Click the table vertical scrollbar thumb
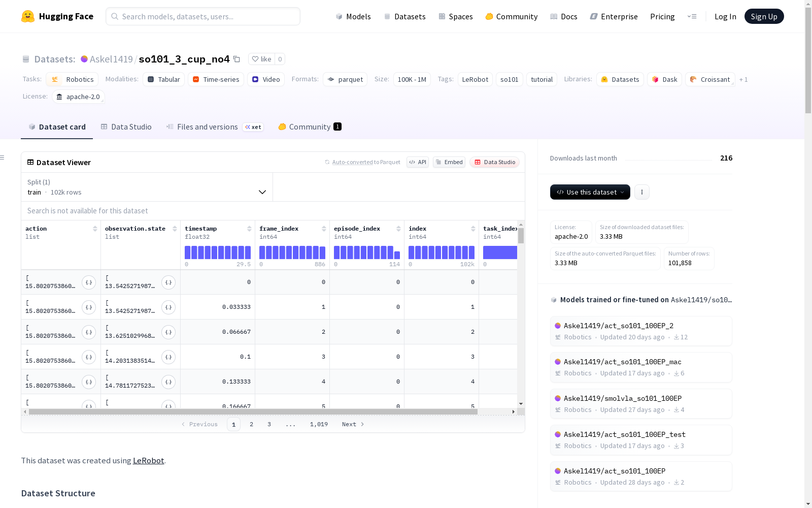The width and height of the screenshot is (812, 508). pos(521,236)
